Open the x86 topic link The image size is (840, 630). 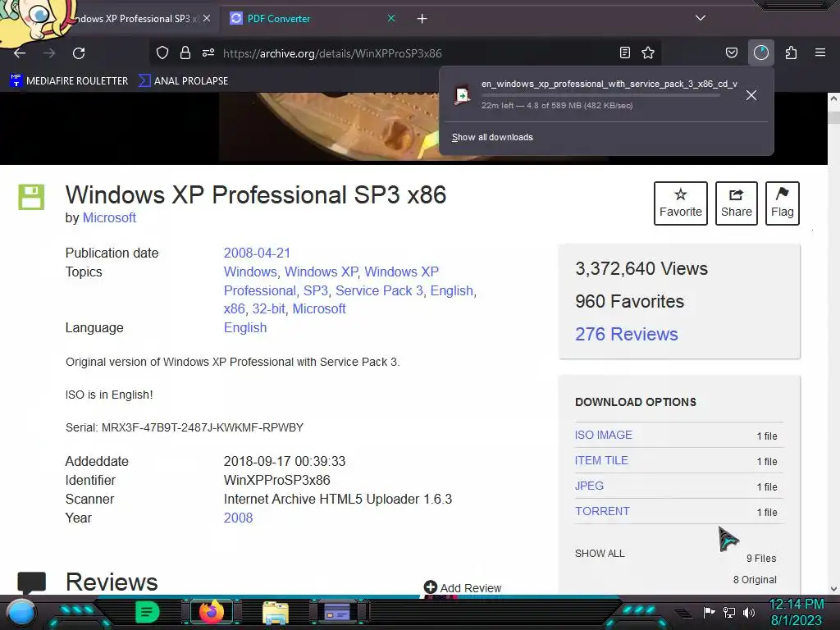(234, 308)
